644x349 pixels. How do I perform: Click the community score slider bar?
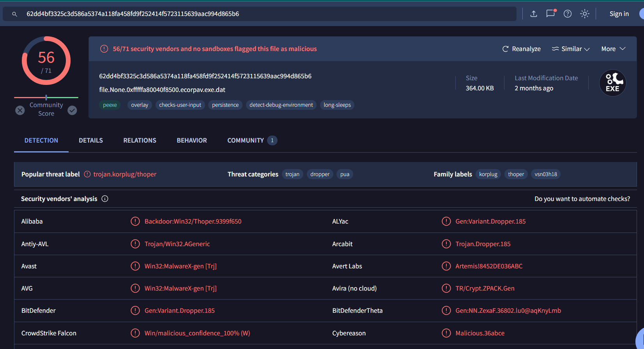(x=46, y=97)
